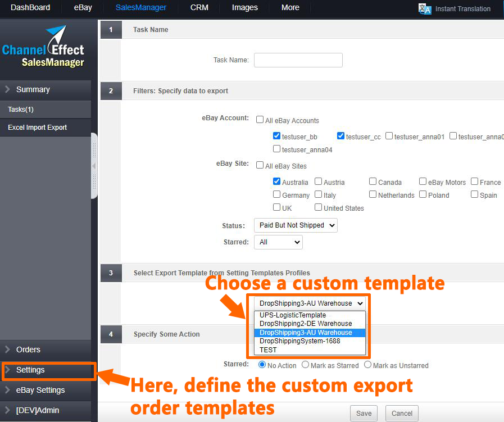Collapse the sidebar using the splitter handle
504x422 pixels.
pos(94,166)
